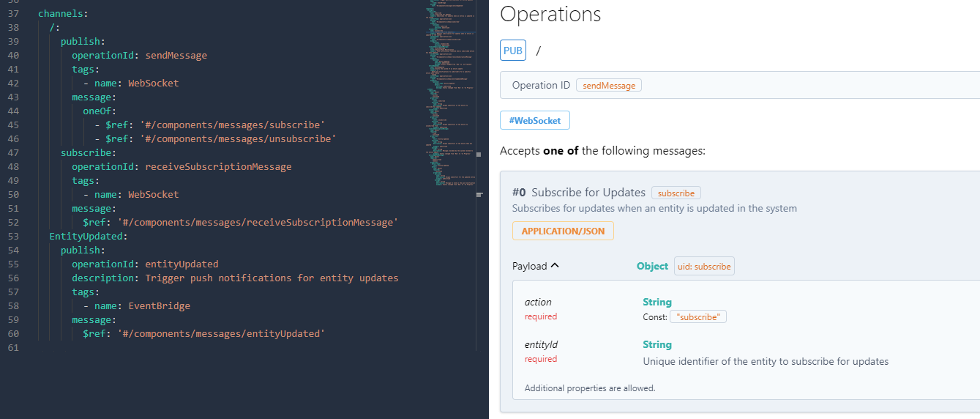The image size is (980, 419).
Task: Collapse the Payload chevron
Action: pyautogui.click(x=554, y=266)
